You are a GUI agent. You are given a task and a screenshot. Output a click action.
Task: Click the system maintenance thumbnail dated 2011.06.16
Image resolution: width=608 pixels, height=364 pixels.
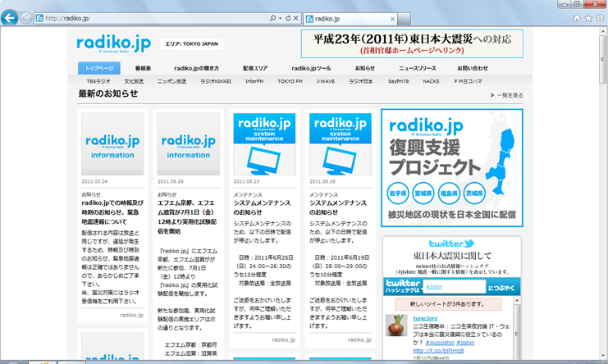[x=341, y=144]
